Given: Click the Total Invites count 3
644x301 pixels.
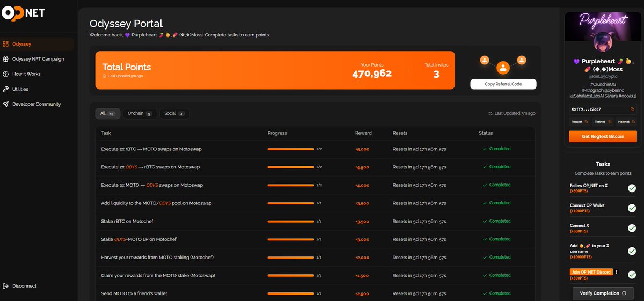Looking at the screenshot, I should click(436, 74).
